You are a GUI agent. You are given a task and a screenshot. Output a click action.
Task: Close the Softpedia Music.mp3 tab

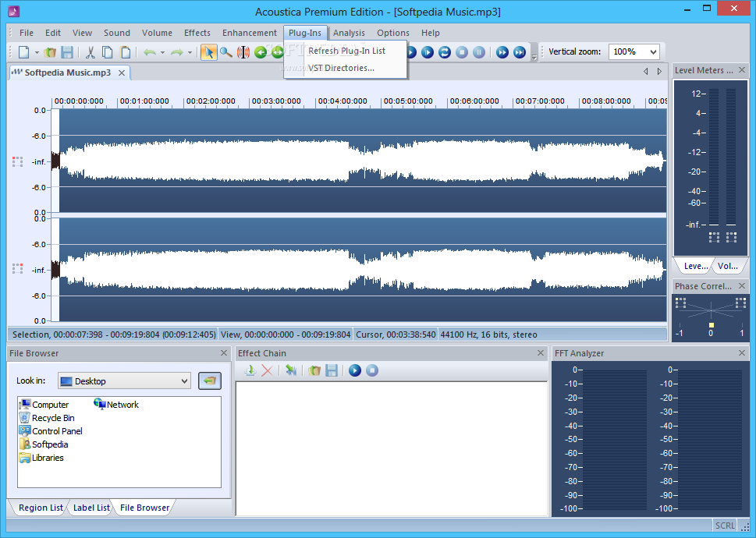tap(122, 73)
